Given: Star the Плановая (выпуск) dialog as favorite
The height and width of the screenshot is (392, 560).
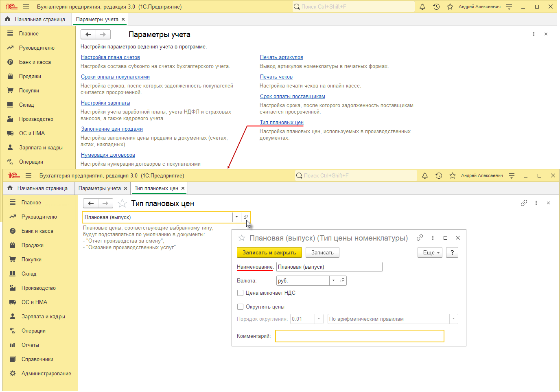Looking at the screenshot, I should click(241, 238).
